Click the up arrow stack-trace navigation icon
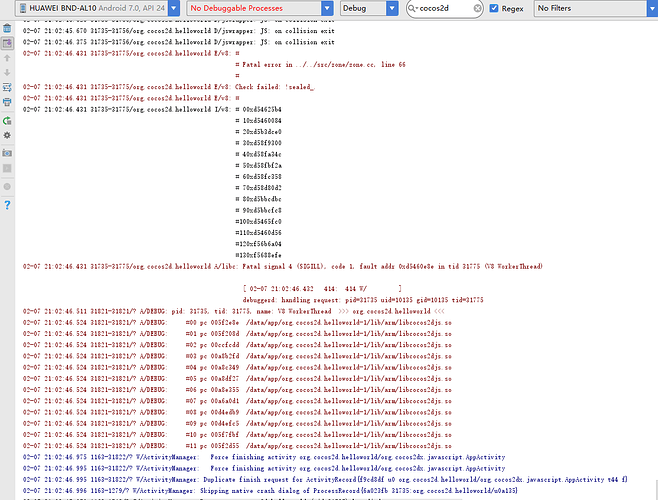Viewport: 658px width, 500px height. 7,58
